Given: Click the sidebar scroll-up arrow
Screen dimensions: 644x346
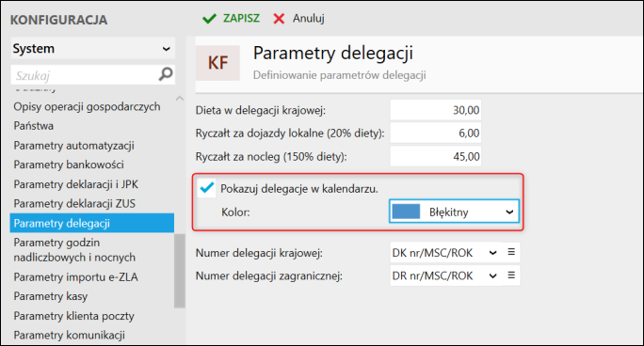Looking at the screenshot, I should (180, 99).
